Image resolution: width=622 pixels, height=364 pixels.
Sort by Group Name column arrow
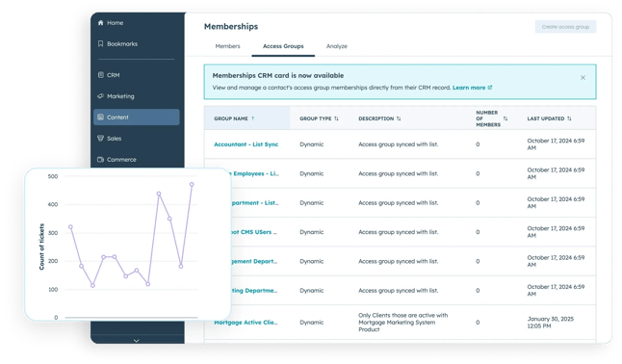(x=252, y=118)
